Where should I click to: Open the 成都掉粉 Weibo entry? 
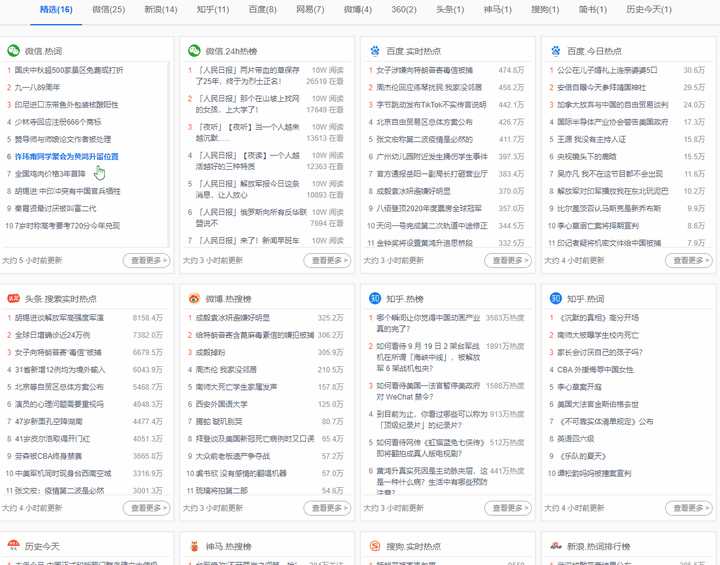[211, 352]
